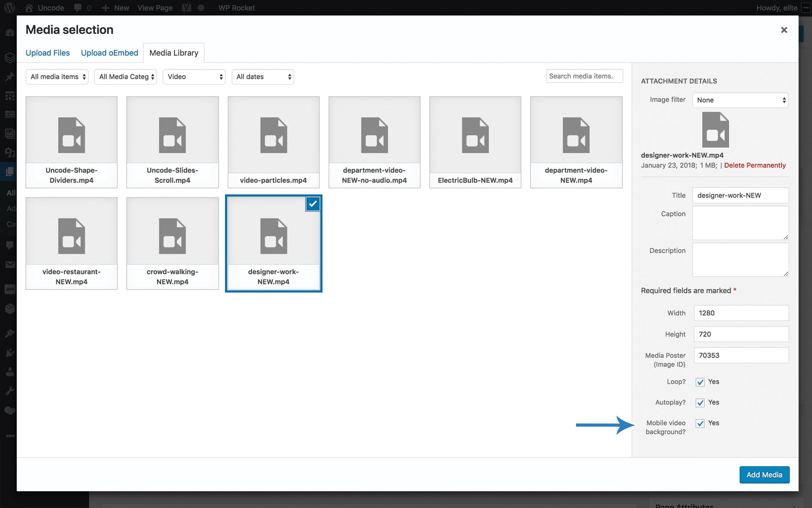Click the Uncode home icon
This screenshot has width=812, height=508.
pos(29,8)
